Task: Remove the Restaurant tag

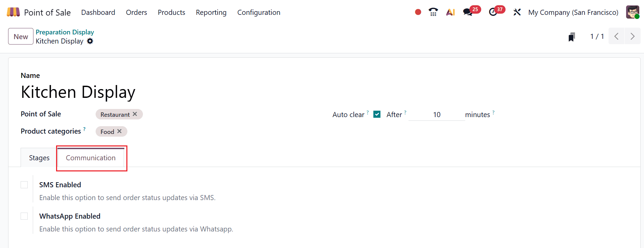Action: [x=135, y=114]
